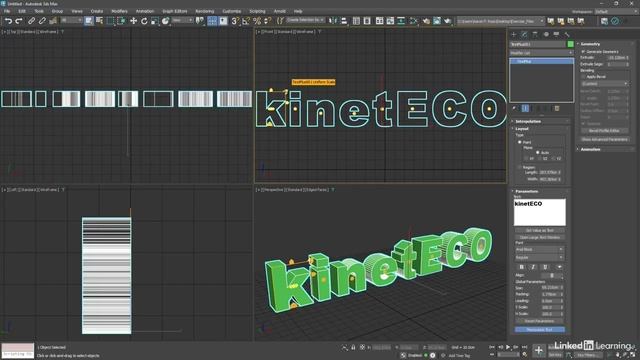Open the font name dropdown
640x360 pixels.
[540, 249]
